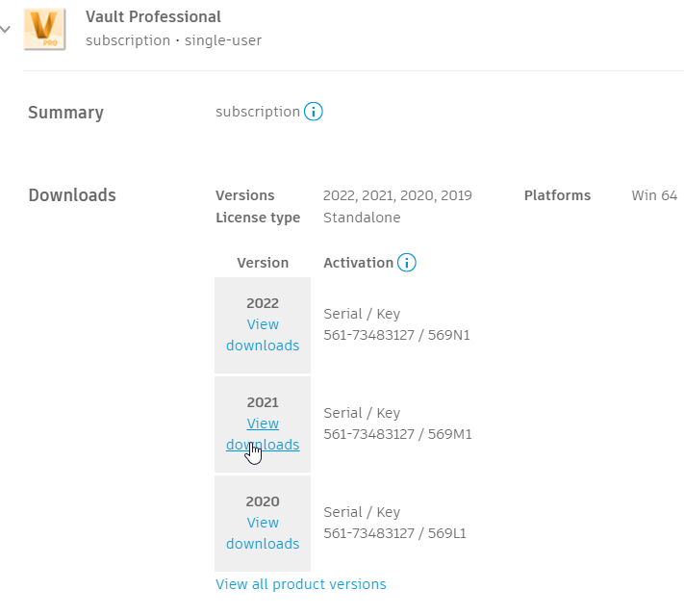Click the 2022 version label
This screenshot has width=684, height=616.
[263, 303]
